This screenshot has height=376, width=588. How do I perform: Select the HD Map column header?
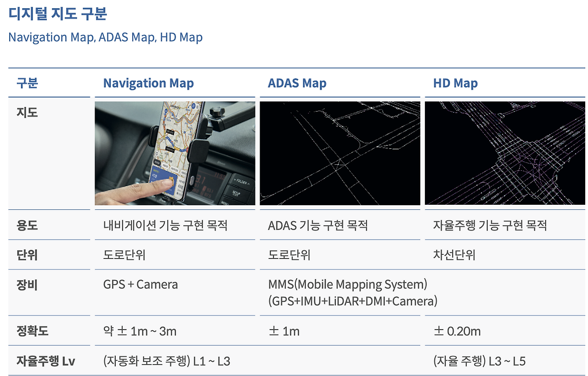tap(455, 83)
